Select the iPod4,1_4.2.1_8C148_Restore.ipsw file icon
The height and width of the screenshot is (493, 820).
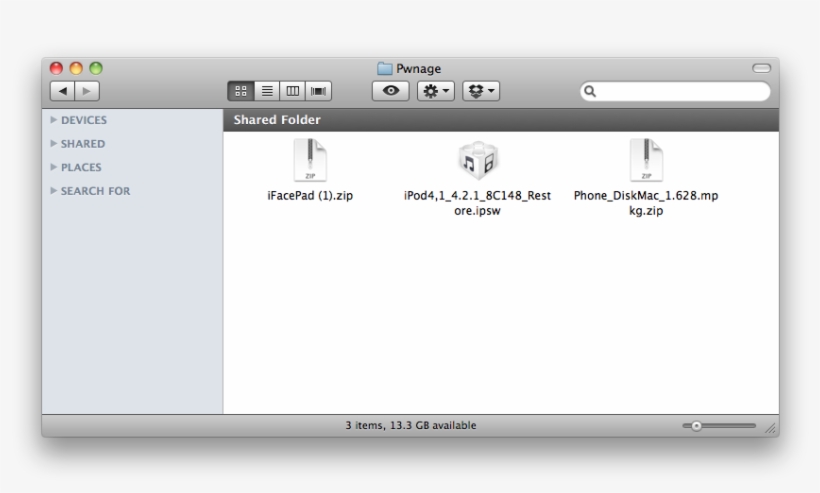pyautogui.click(x=478, y=160)
